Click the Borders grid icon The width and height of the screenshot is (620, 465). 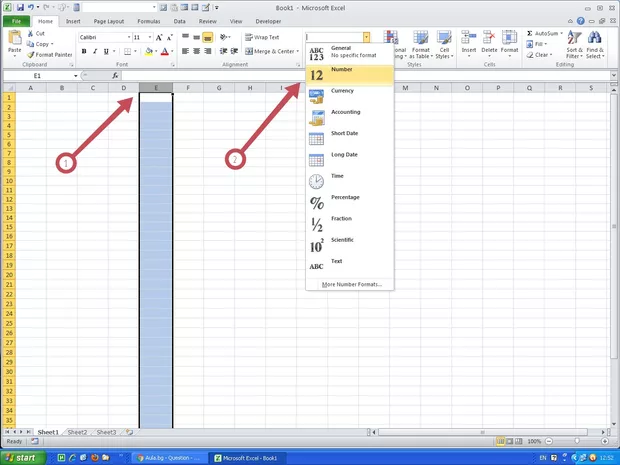tap(127, 51)
